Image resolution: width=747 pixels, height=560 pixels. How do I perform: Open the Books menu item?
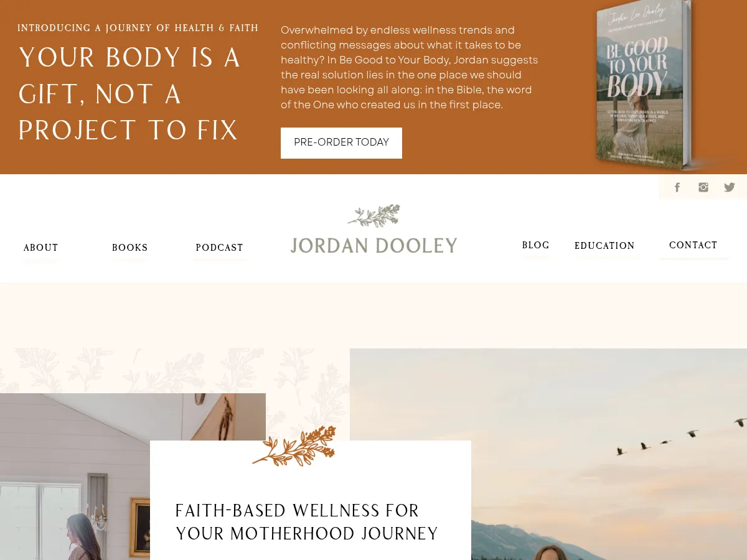(x=130, y=248)
